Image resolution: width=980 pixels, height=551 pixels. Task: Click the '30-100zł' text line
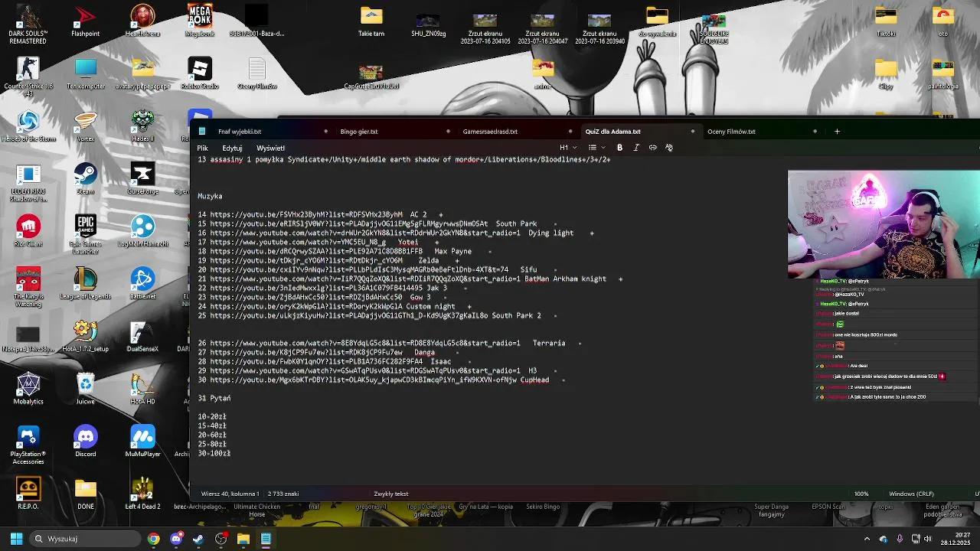(214, 454)
